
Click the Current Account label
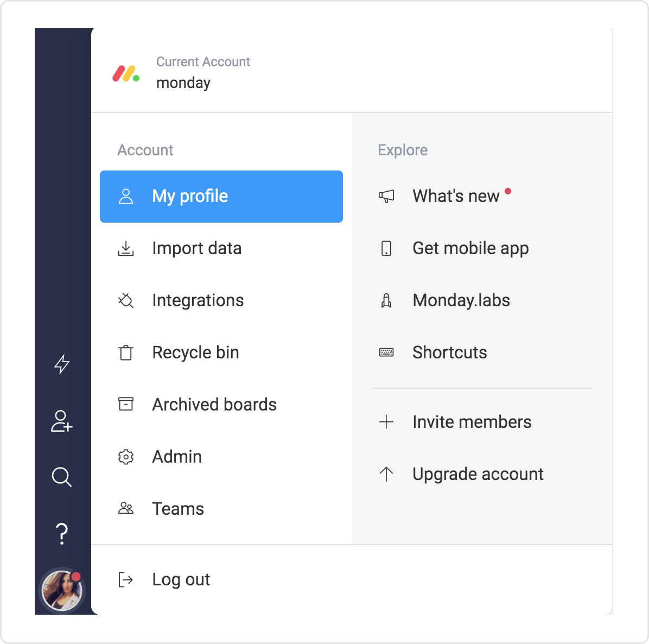point(203,62)
